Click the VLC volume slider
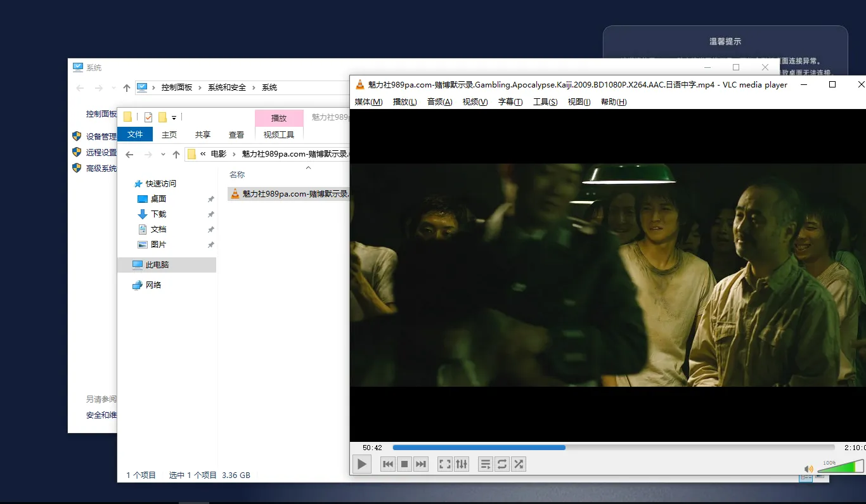866x504 pixels. pos(841,467)
